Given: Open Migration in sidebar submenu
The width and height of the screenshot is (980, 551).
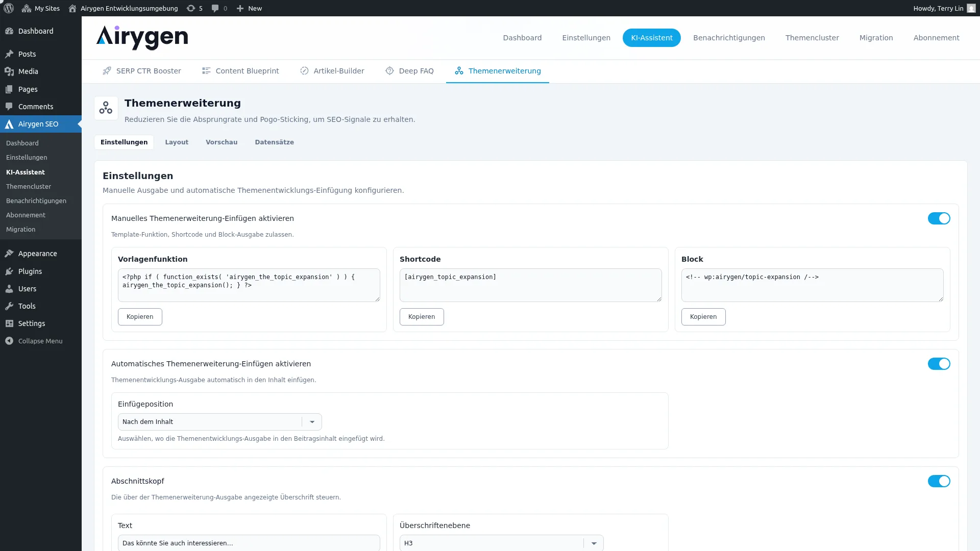Looking at the screenshot, I should coord(21,230).
